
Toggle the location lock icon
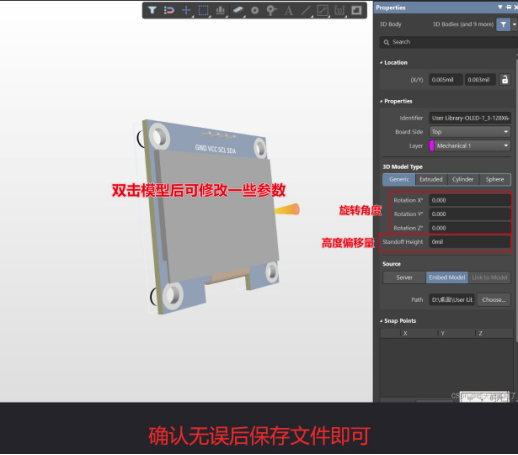[x=505, y=80]
